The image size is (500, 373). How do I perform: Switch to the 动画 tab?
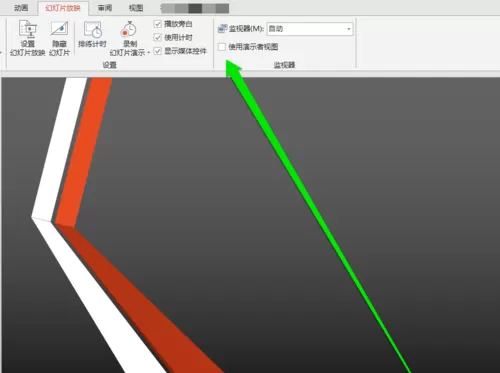coord(21,8)
